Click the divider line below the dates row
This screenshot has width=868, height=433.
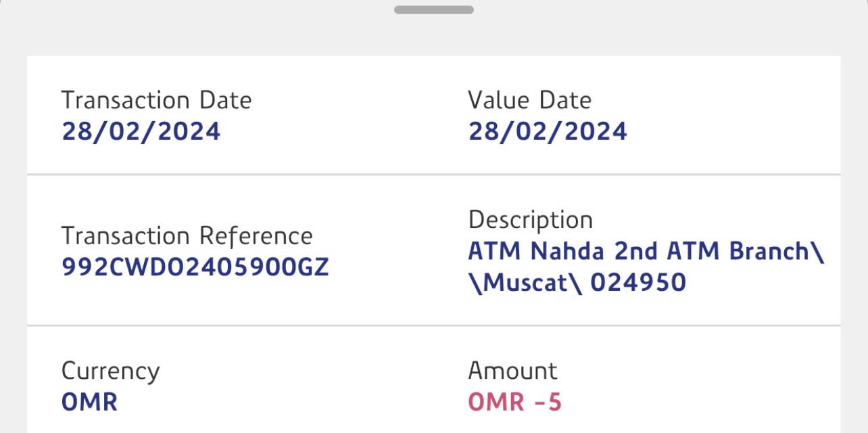434,175
